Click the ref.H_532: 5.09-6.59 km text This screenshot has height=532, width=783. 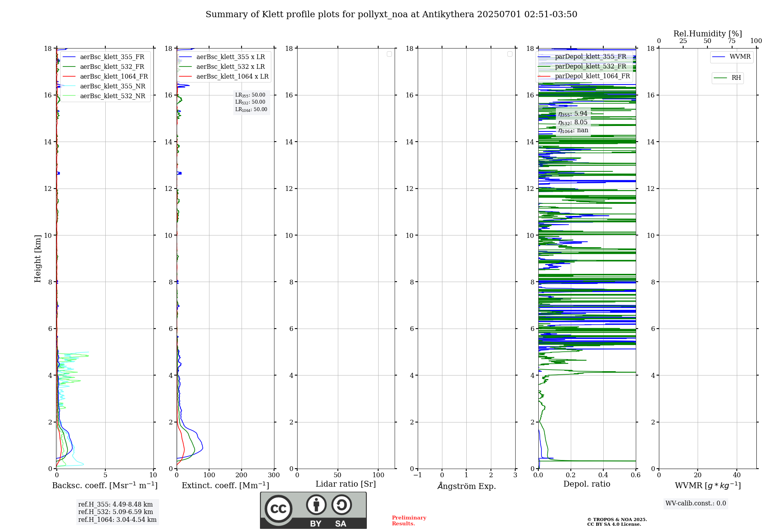pos(115,512)
